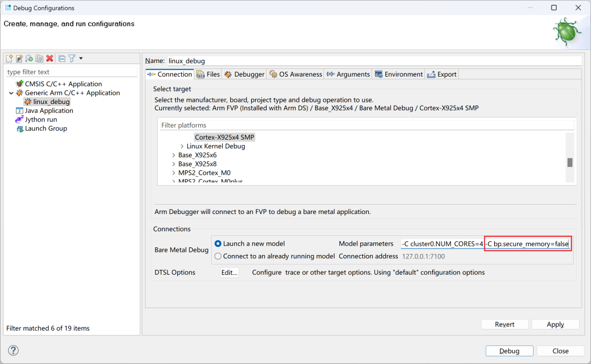Open the help question mark icon
The width and height of the screenshot is (591, 364).
tap(14, 350)
